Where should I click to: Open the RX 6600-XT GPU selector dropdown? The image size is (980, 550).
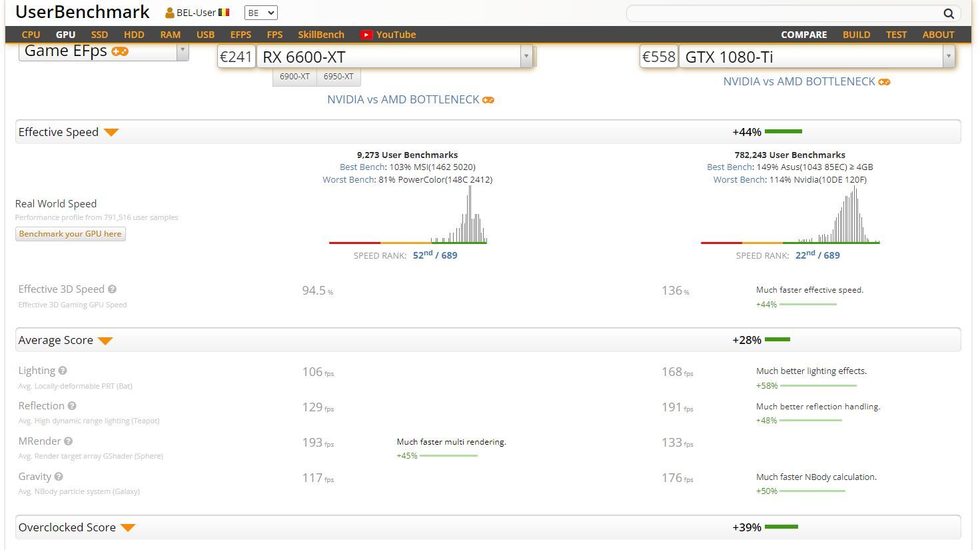pyautogui.click(x=395, y=57)
